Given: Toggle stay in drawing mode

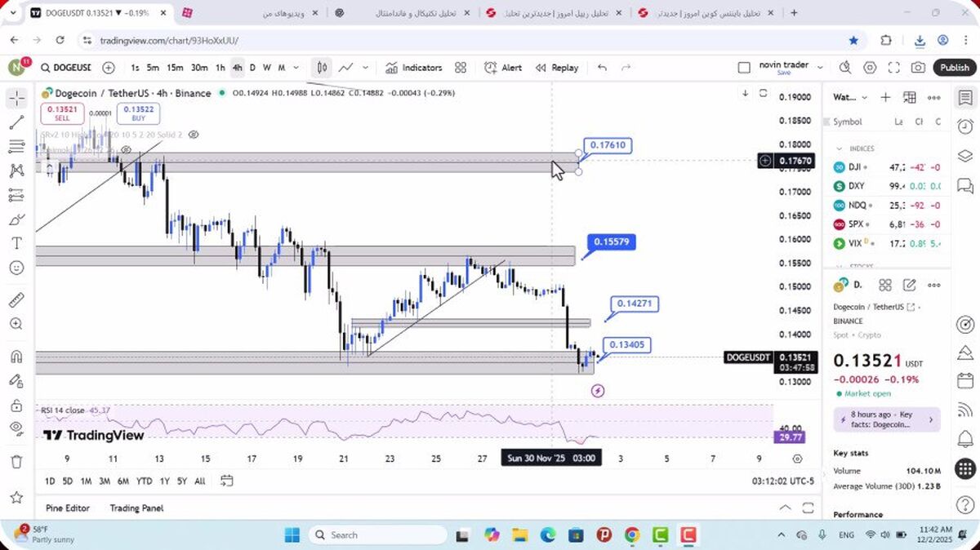Looking at the screenshot, I should (x=16, y=381).
